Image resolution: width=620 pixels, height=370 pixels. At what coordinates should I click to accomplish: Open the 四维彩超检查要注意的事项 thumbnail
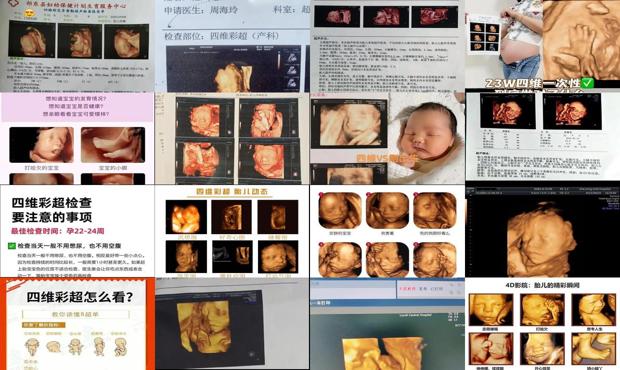[x=77, y=231]
